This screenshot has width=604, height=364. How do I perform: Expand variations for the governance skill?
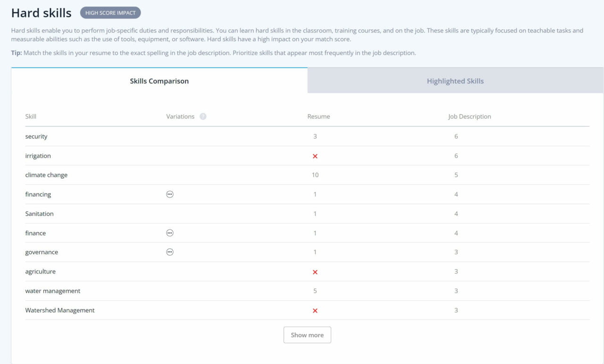tap(170, 252)
